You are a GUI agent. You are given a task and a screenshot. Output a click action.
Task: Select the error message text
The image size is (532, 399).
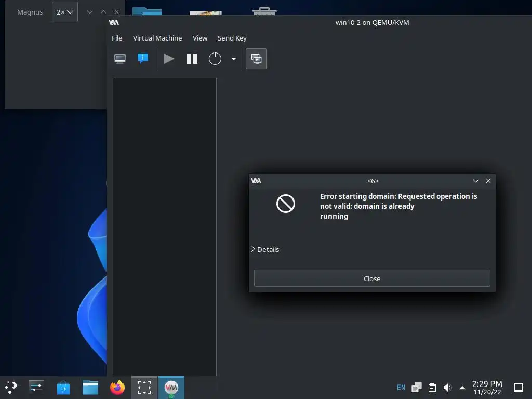(x=398, y=206)
